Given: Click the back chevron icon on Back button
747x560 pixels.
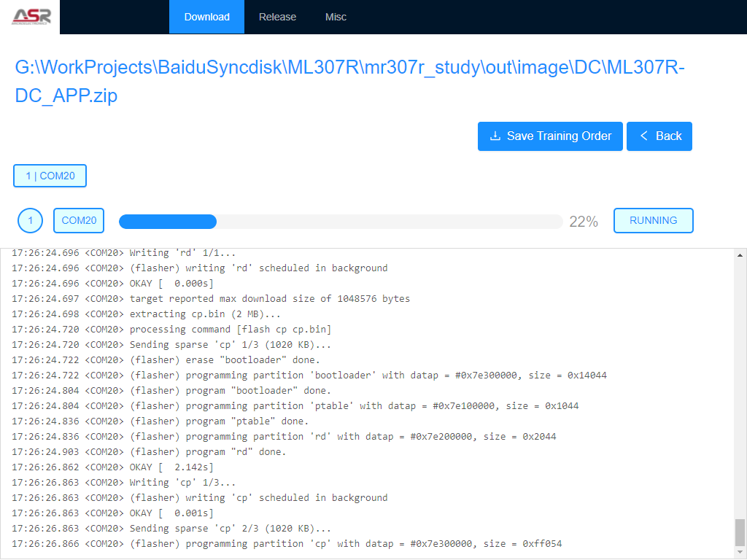Looking at the screenshot, I should (643, 136).
